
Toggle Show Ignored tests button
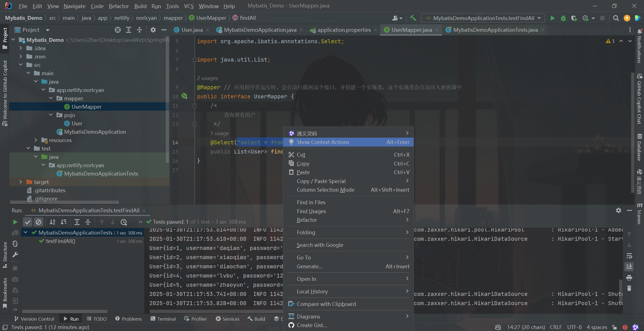[x=39, y=222]
